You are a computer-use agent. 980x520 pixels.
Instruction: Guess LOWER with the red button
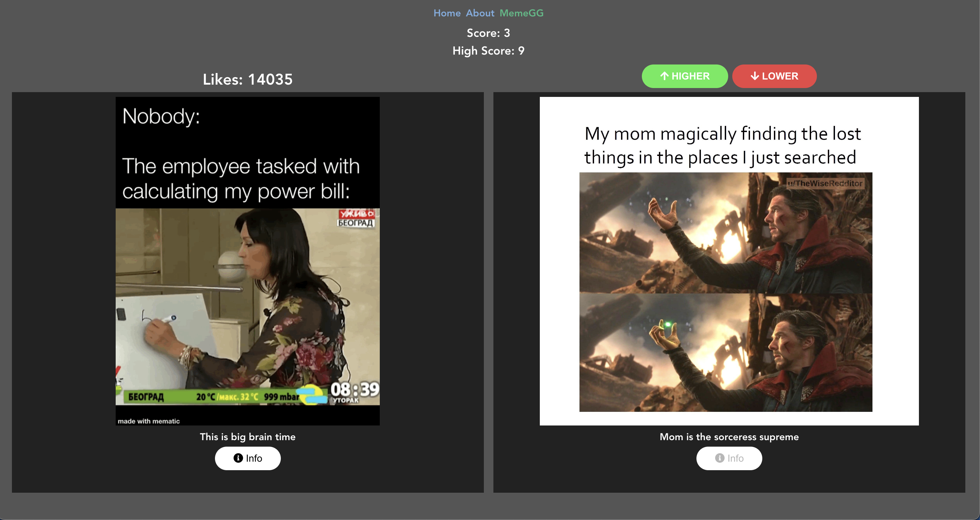coord(774,76)
